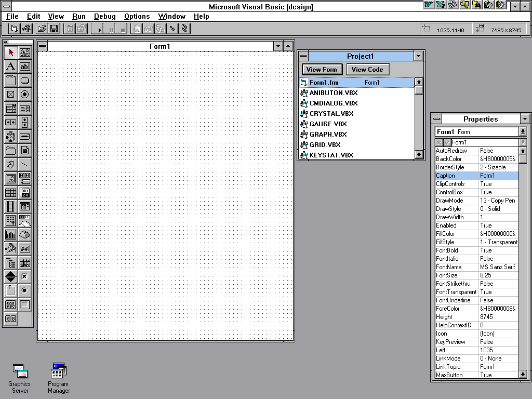Launch Microsoft Excel from the Office toolbar
Screen dimensions: 532x399
tap(441, 4)
